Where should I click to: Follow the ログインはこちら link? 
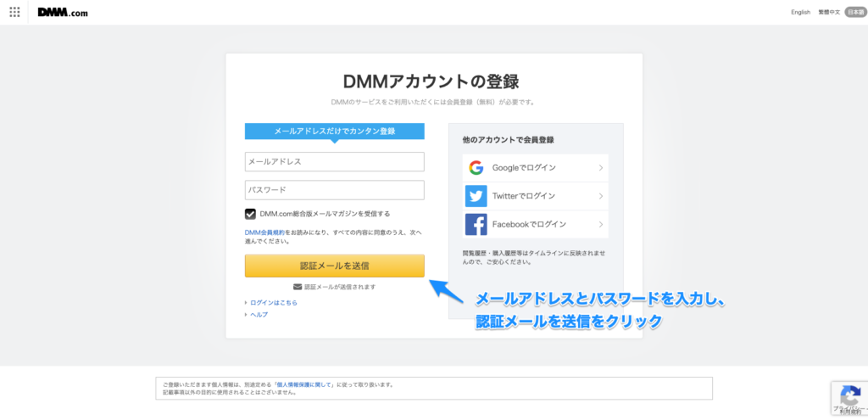pyautogui.click(x=273, y=302)
